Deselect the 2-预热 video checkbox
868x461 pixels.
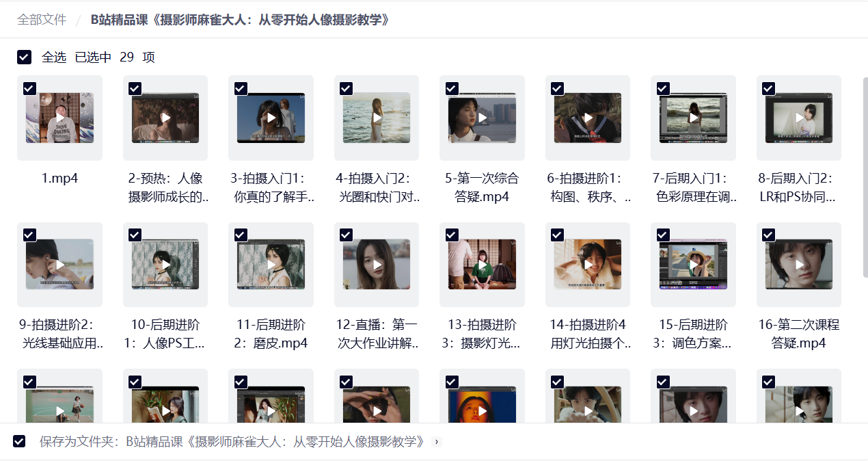[x=135, y=88]
